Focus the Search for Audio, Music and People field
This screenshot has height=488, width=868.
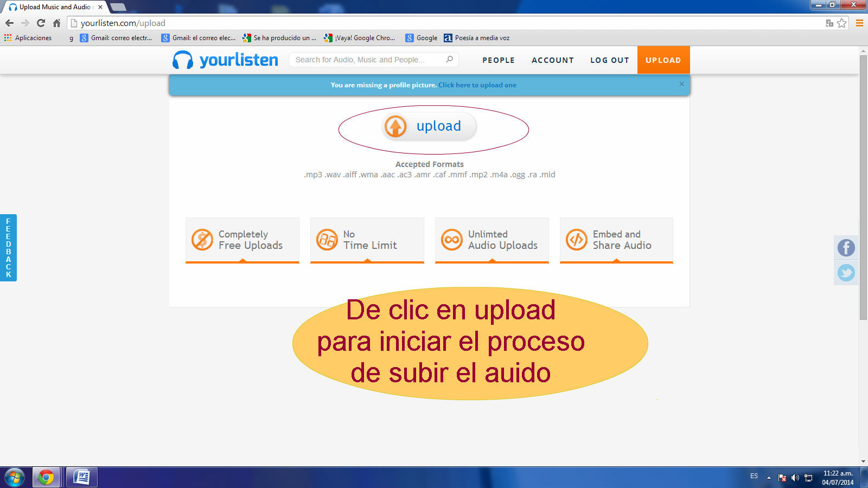click(374, 60)
